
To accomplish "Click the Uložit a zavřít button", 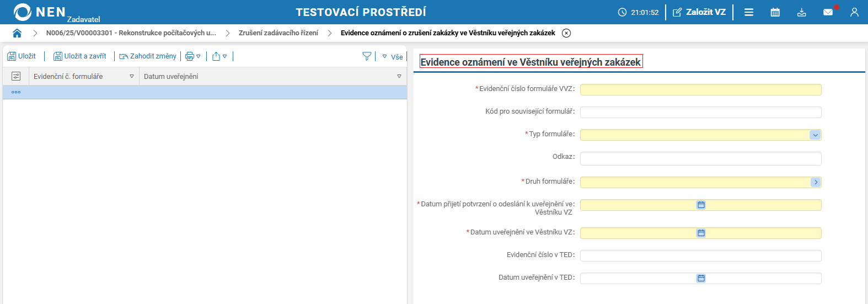I will click(x=80, y=56).
